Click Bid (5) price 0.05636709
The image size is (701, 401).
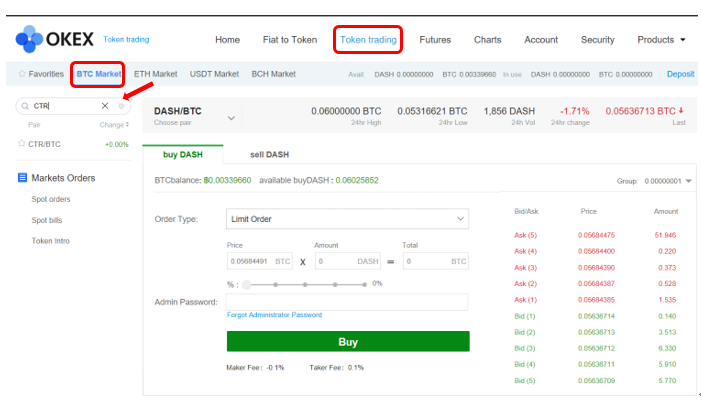click(x=596, y=381)
